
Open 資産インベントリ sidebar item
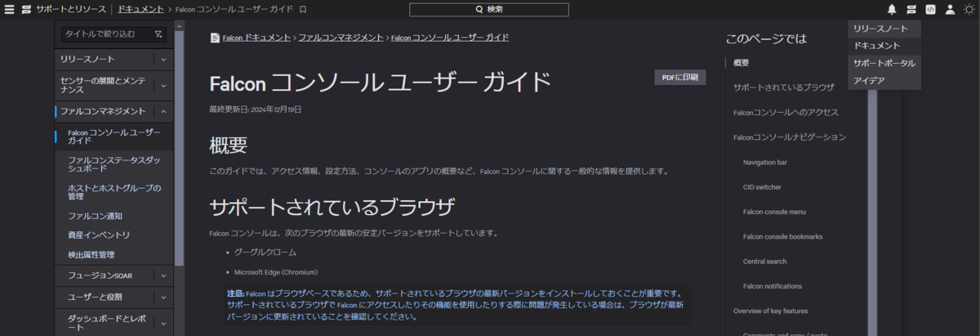point(99,235)
